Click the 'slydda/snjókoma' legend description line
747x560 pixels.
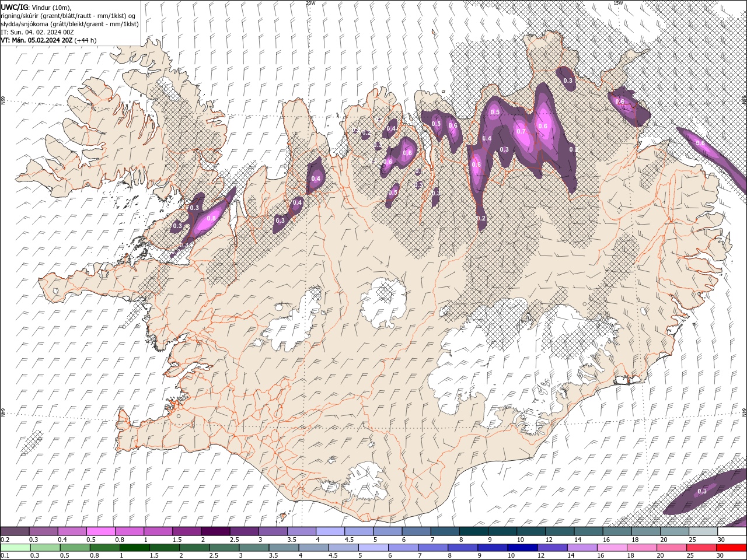pyautogui.click(x=69, y=24)
